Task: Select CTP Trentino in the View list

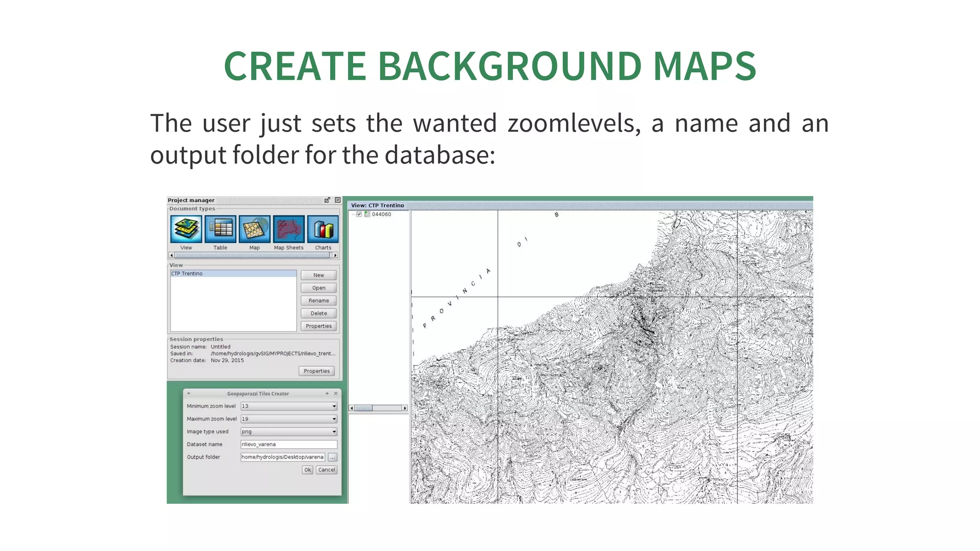Action: [x=234, y=274]
